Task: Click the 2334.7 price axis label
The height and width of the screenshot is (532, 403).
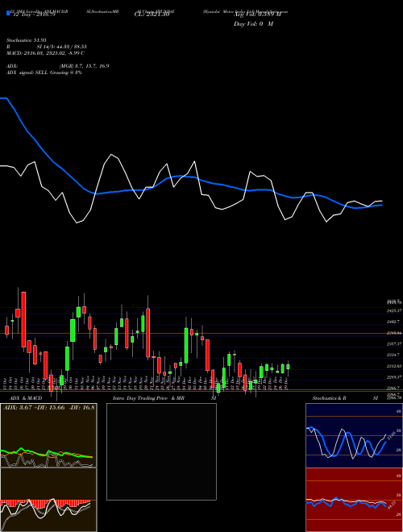Action: 393,355
